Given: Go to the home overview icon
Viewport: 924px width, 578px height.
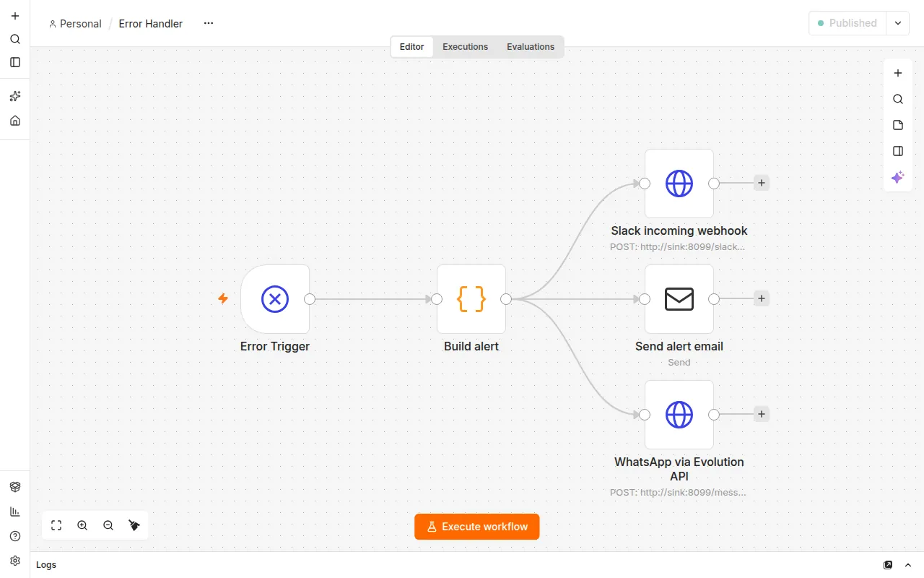Looking at the screenshot, I should (15, 121).
